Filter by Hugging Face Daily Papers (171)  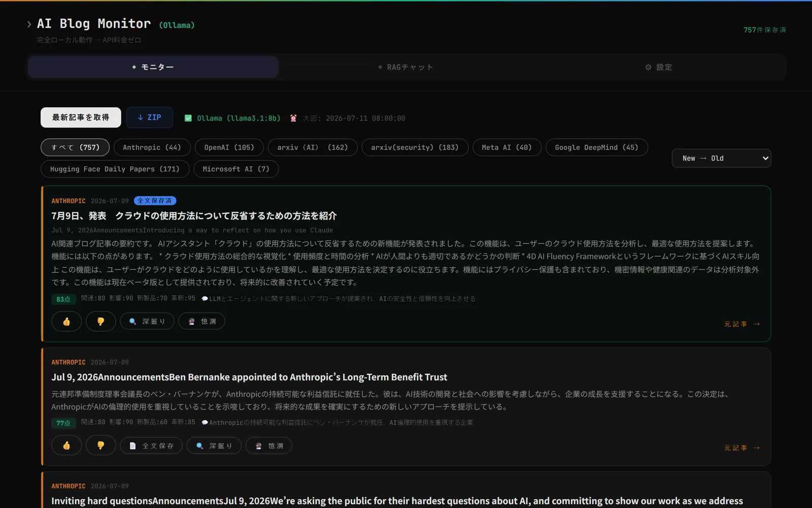pos(115,169)
